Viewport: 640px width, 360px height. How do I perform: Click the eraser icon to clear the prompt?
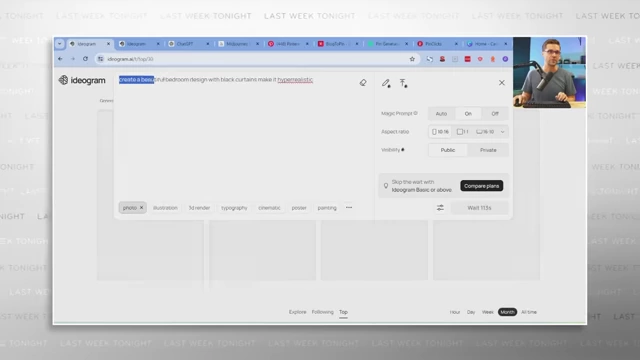click(363, 83)
